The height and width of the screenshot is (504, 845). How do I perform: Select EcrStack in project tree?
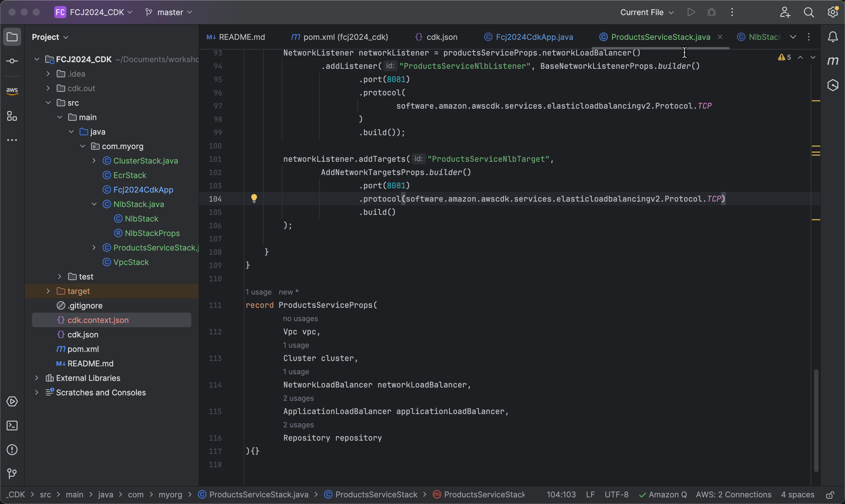[x=130, y=175]
